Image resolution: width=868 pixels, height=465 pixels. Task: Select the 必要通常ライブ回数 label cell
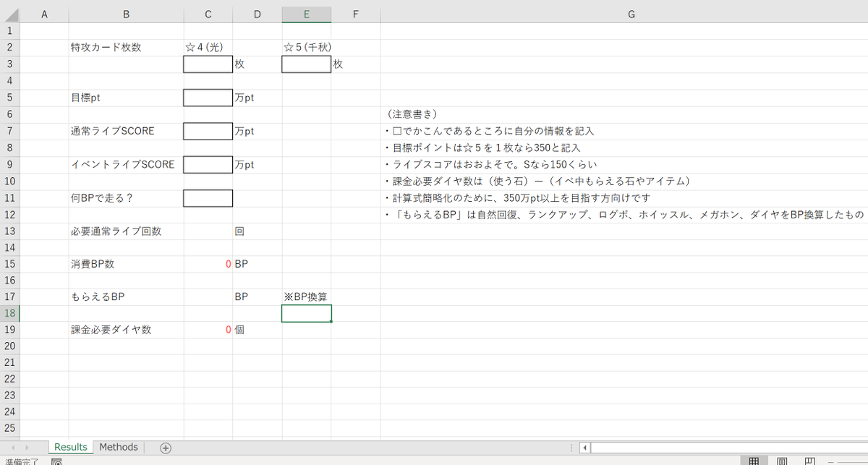click(127, 231)
